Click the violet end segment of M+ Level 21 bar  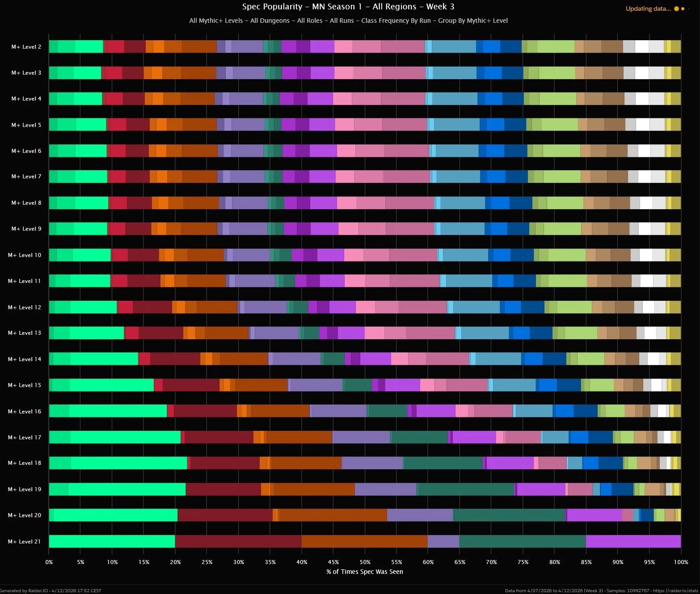[x=633, y=541]
